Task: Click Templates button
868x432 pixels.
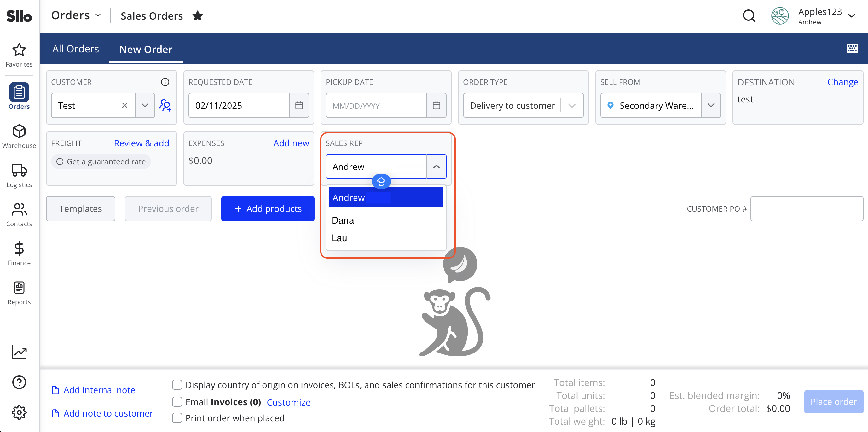Action: click(x=81, y=209)
